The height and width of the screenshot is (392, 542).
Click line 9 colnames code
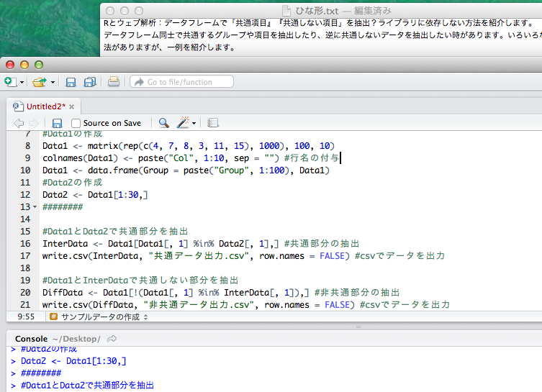pos(191,158)
